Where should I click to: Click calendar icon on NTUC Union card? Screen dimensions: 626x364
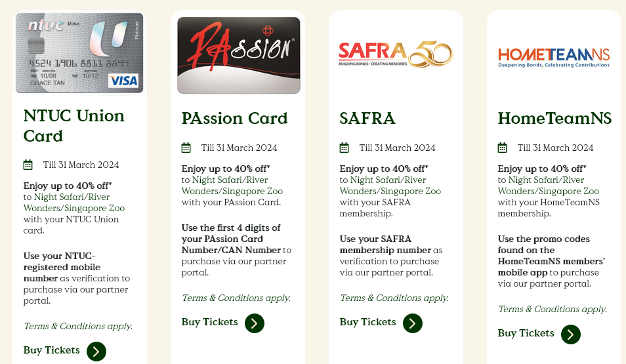coord(28,165)
